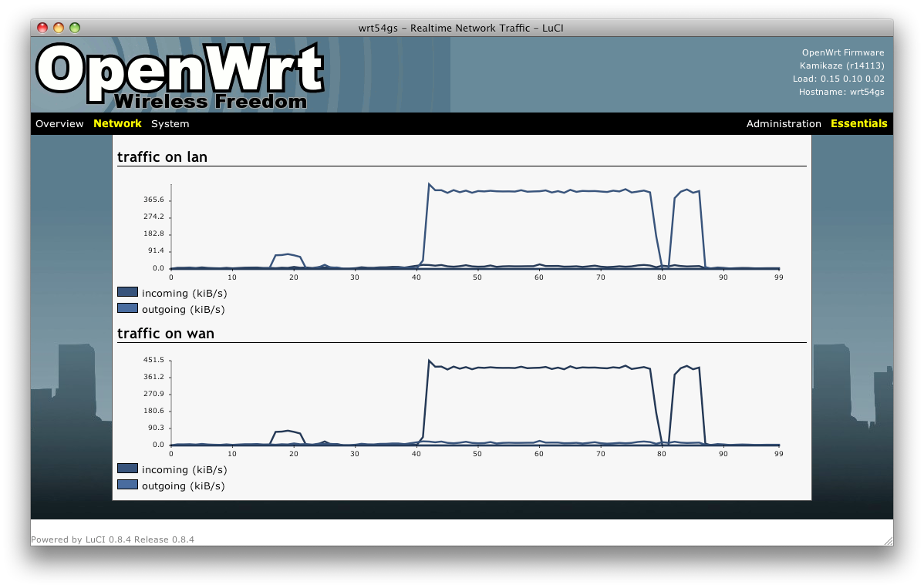Switch to Essentials mode
This screenshot has width=924, height=588.
[858, 123]
